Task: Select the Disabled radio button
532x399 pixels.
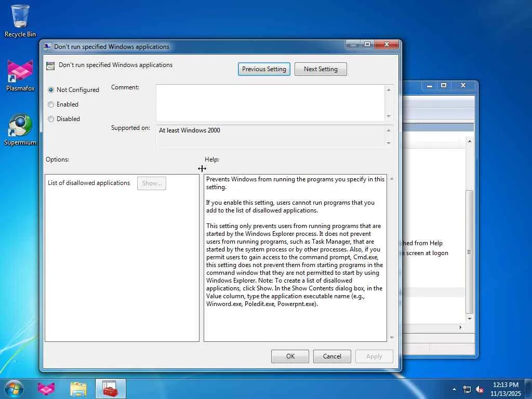Action: point(51,119)
